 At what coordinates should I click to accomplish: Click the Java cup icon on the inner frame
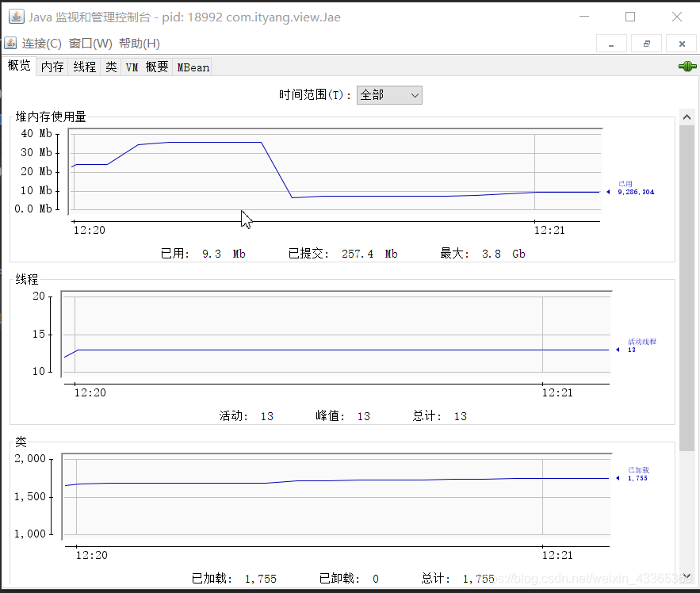tap(10, 44)
